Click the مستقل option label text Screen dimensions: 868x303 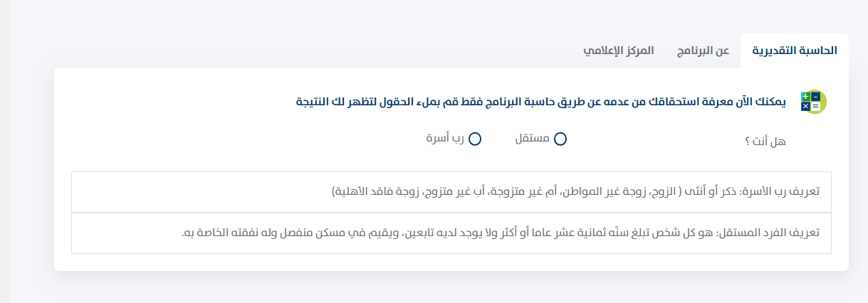(532, 139)
